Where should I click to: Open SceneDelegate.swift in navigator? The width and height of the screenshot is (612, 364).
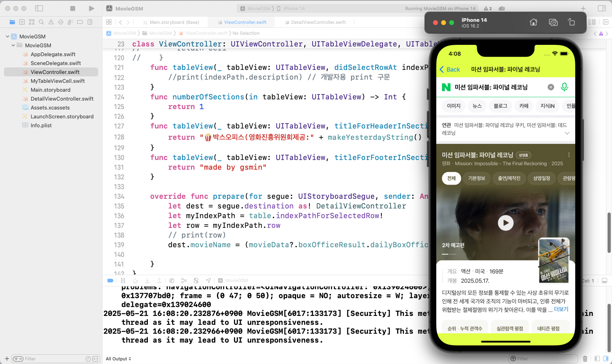tap(56, 63)
